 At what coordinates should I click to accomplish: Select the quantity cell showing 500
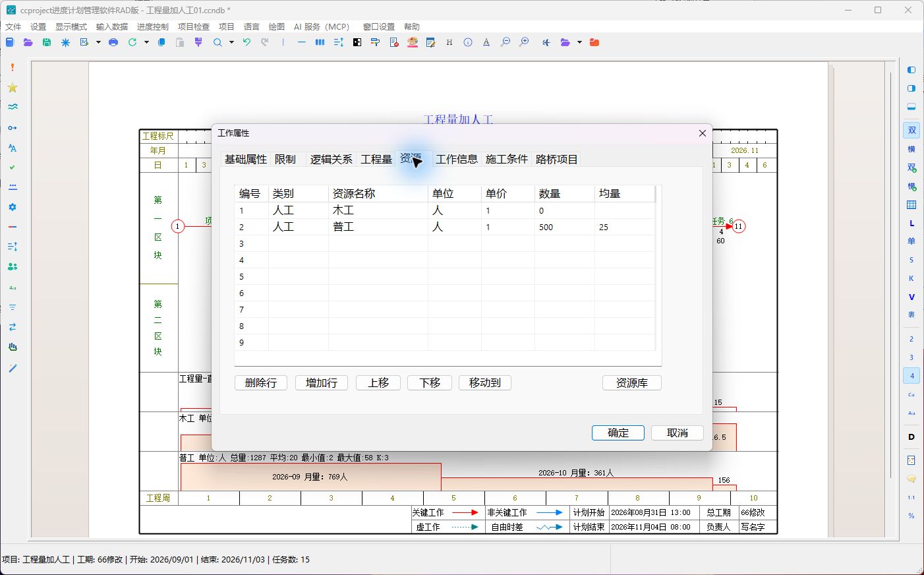[565, 227]
